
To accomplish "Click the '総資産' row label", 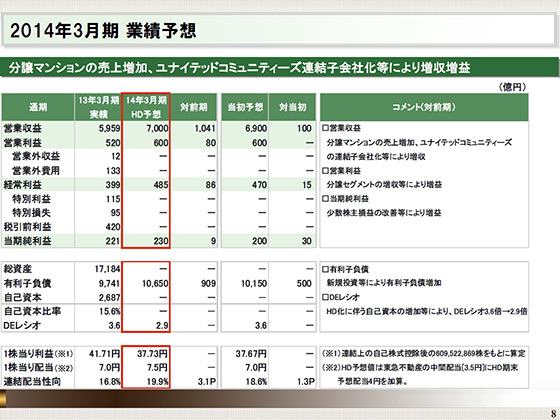I will click(x=18, y=269).
